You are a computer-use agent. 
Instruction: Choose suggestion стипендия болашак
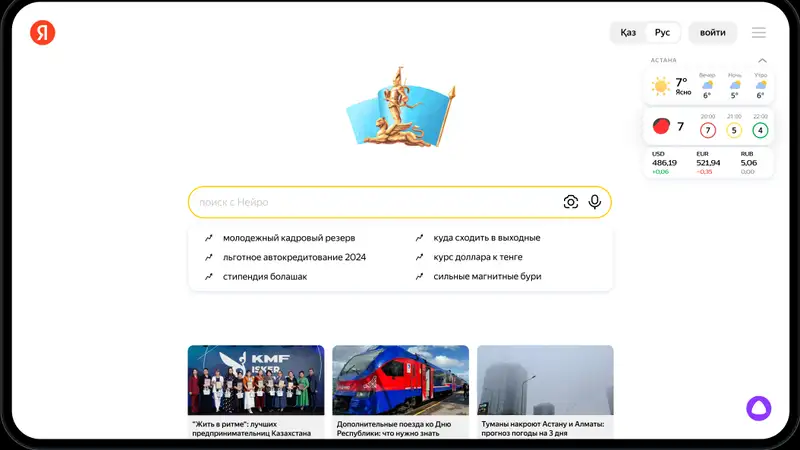[265, 277]
